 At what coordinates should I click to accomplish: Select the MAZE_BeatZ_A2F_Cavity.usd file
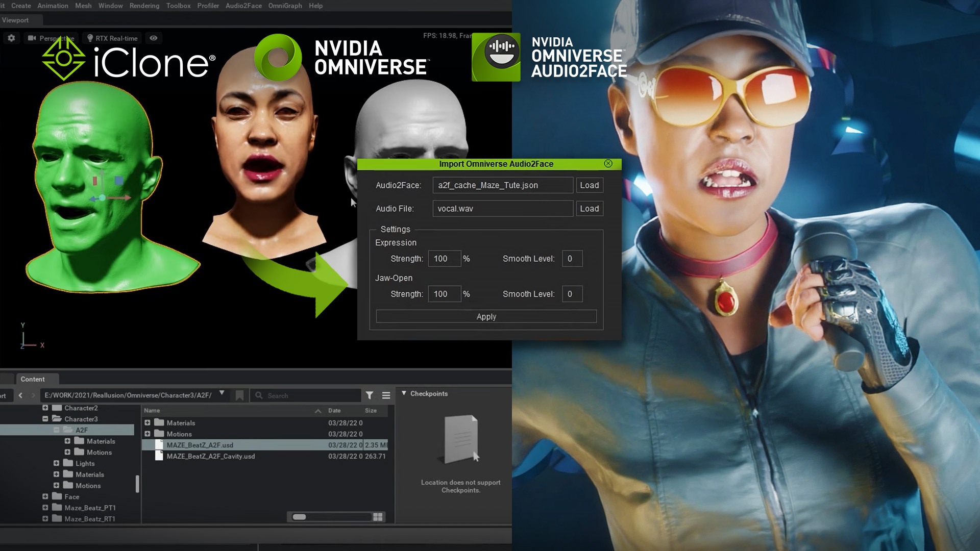tap(211, 456)
